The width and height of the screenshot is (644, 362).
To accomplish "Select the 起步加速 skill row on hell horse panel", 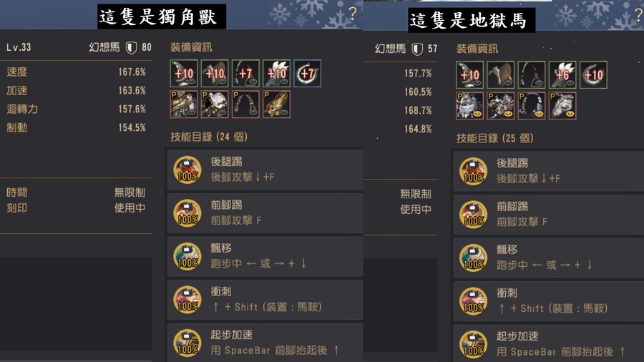I will (x=548, y=343).
